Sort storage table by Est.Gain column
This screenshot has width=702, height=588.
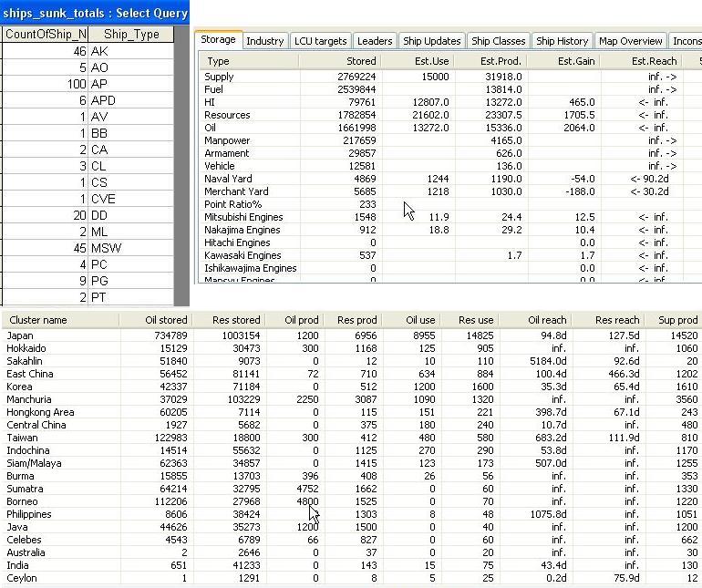pos(563,61)
